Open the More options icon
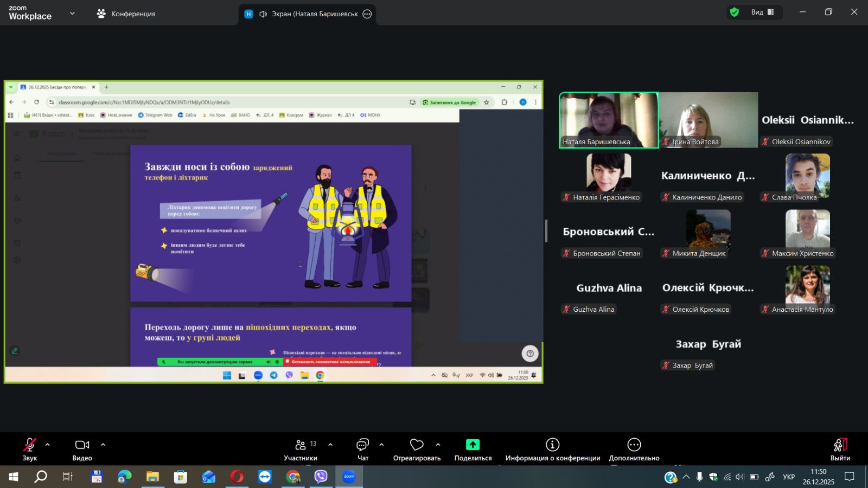 (x=634, y=445)
